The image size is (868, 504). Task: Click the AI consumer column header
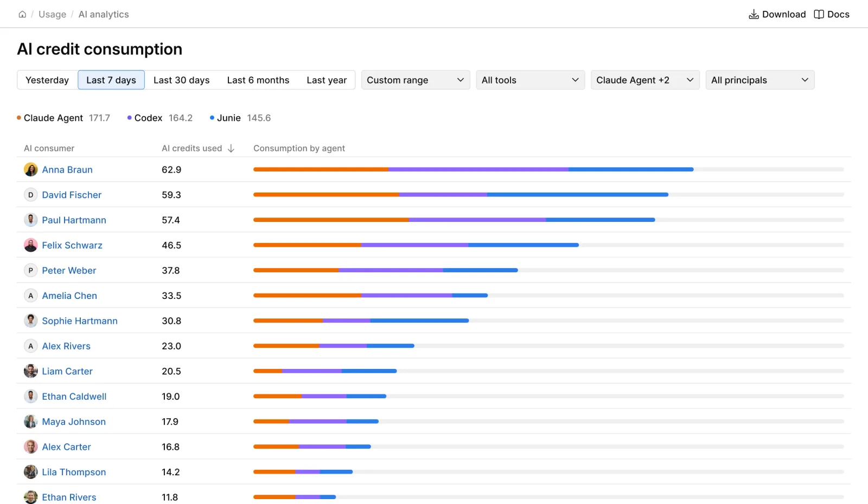(x=49, y=149)
